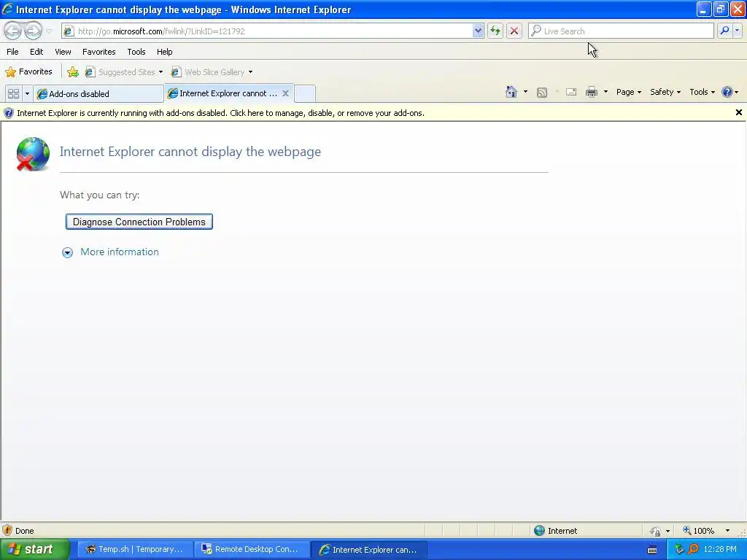
Task: Click the taskbar clock 12:28 PM
Action: pos(720,549)
